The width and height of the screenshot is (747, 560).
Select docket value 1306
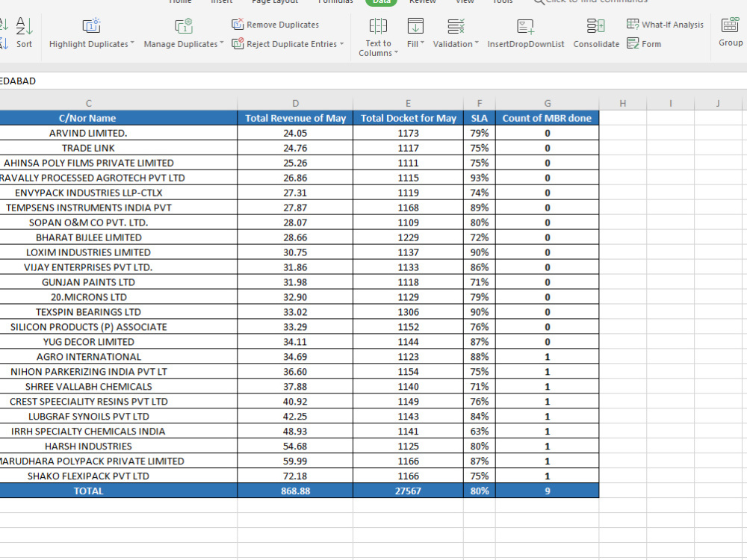pos(409,312)
